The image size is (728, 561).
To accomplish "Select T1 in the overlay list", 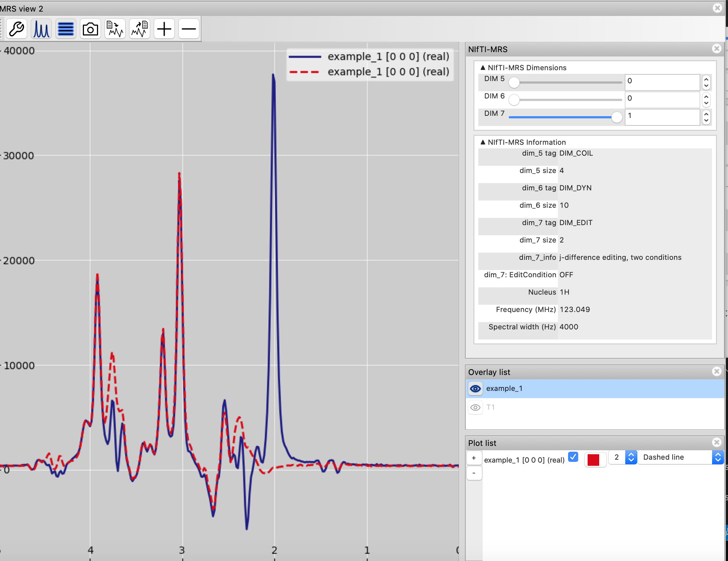I will [595, 408].
